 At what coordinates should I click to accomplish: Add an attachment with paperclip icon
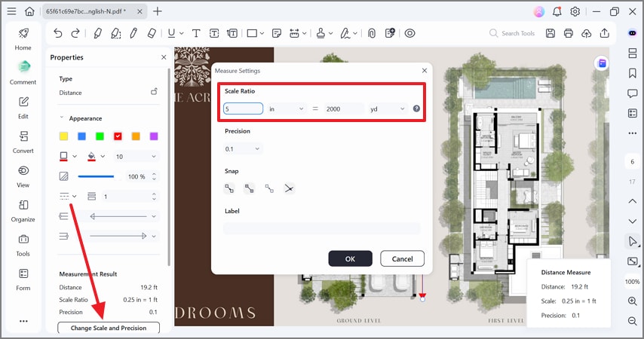tap(372, 33)
